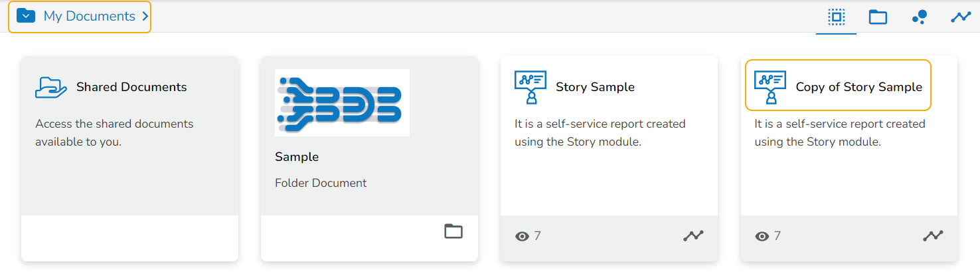Filter by dashboards using the dots icon

pos(920,17)
